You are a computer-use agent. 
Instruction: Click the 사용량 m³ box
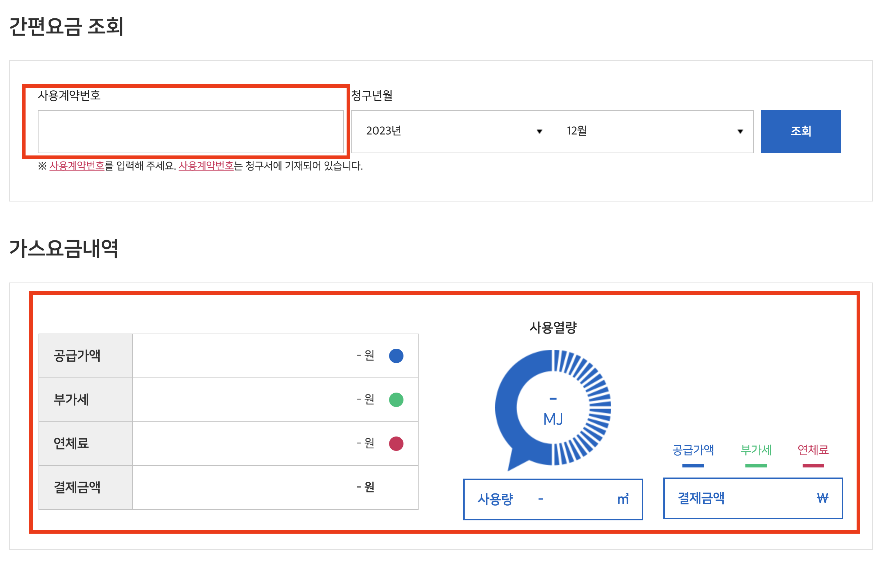[x=553, y=499]
